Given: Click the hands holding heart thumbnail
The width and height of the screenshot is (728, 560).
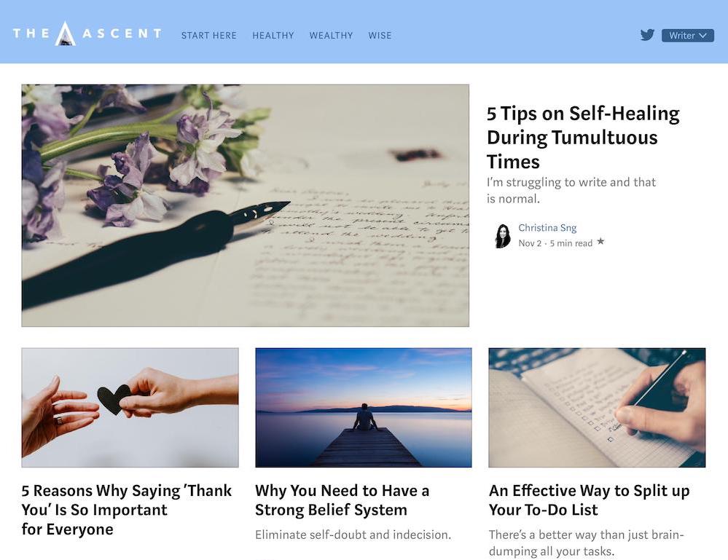Looking at the screenshot, I should [x=130, y=407].
